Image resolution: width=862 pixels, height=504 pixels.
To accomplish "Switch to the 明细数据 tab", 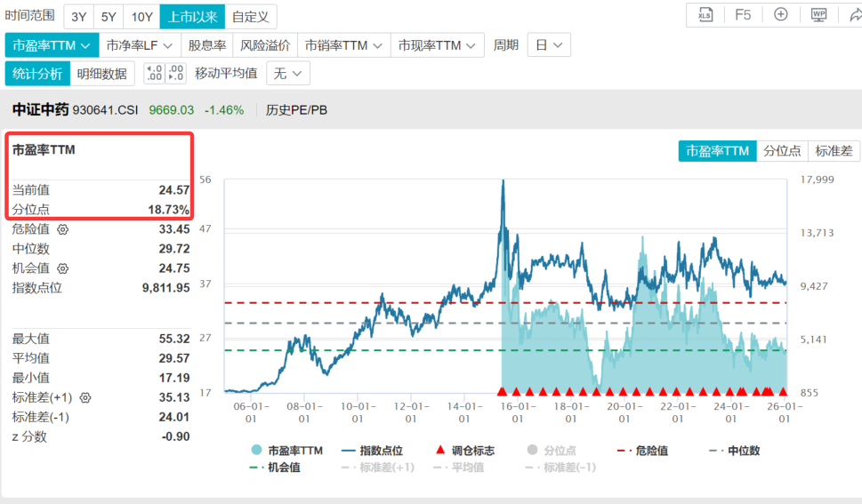I will tap(102, 74).
